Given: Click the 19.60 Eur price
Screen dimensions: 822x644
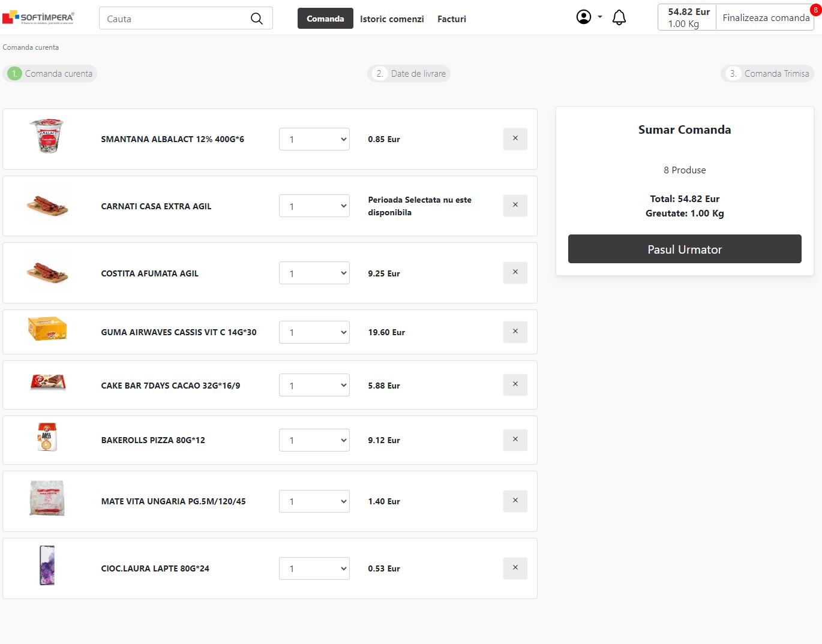Looking at the screenshot, I should tap(386, 332).
